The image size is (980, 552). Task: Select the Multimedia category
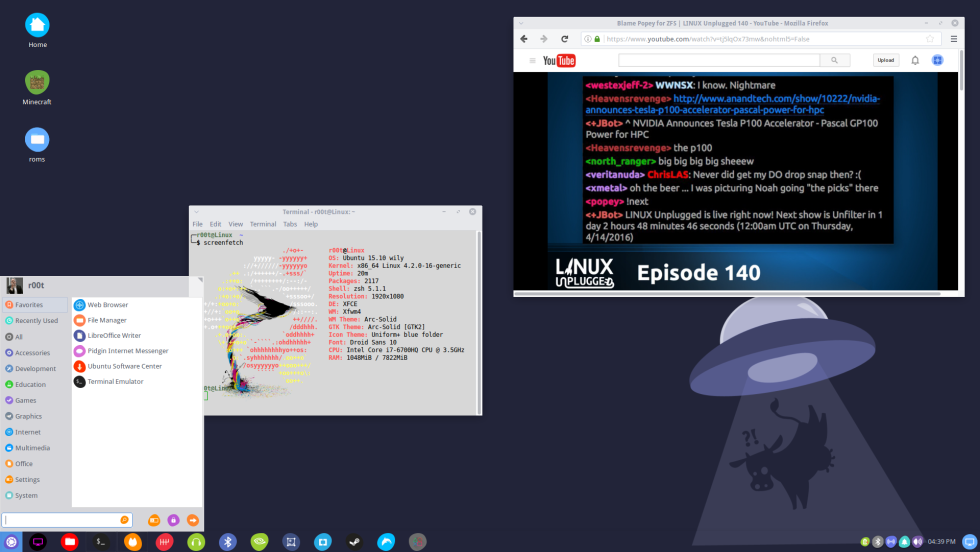click(32, 448)
